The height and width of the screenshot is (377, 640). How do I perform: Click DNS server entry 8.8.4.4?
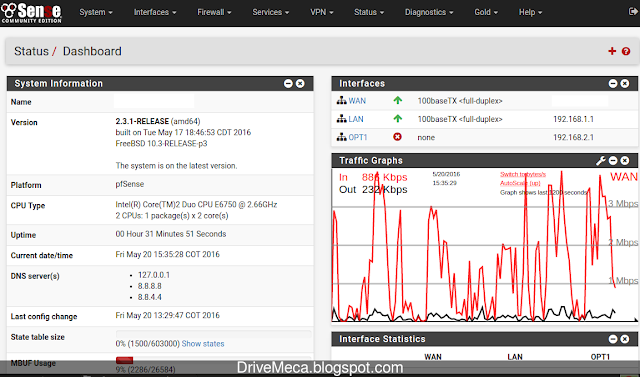tap(150, 297)
